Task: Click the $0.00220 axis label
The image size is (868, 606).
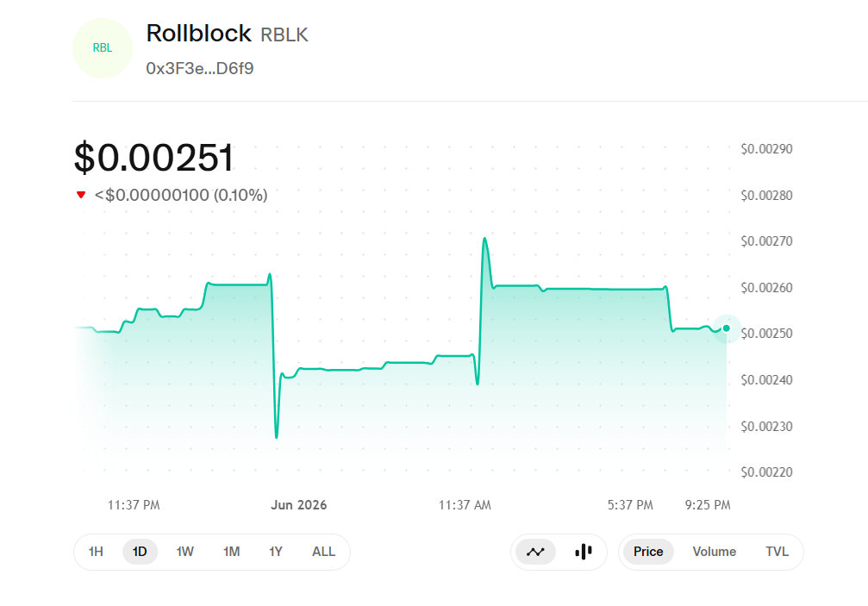Action: [766, 472]
